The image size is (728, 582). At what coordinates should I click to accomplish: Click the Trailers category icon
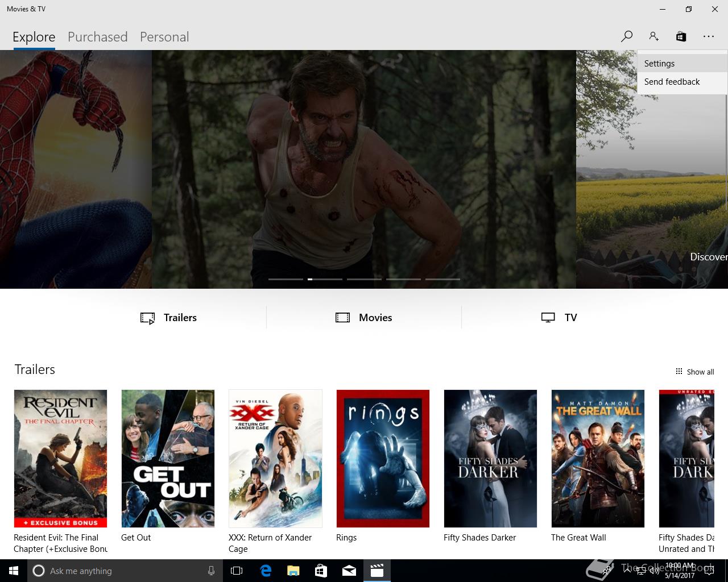147,318
